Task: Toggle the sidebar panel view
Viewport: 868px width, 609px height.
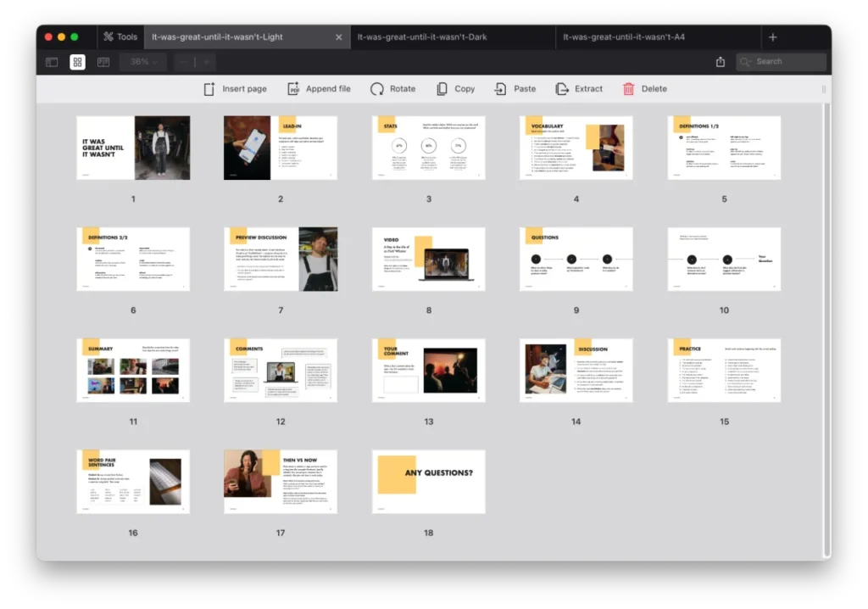Action: pos(52,62)
